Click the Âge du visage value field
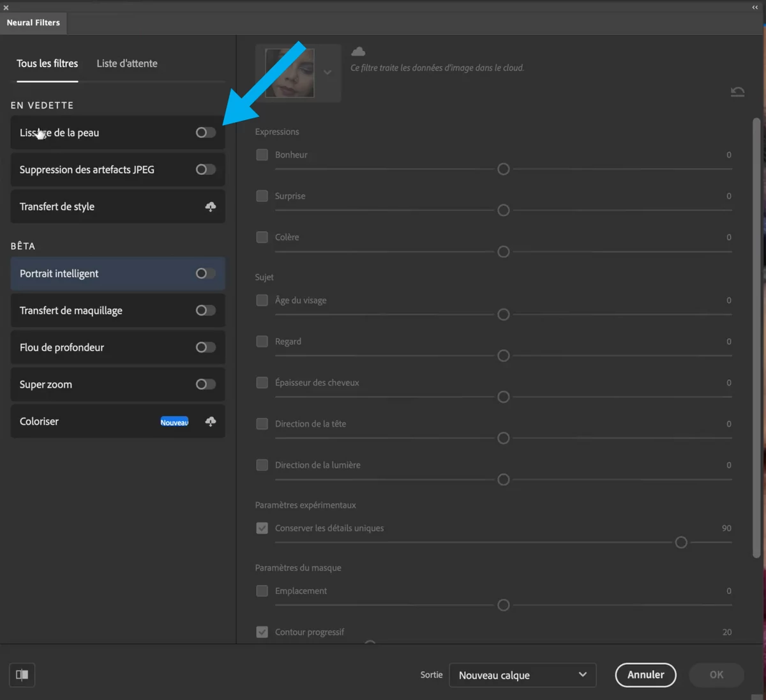The image size is (766, 700). tap(729, 300)
